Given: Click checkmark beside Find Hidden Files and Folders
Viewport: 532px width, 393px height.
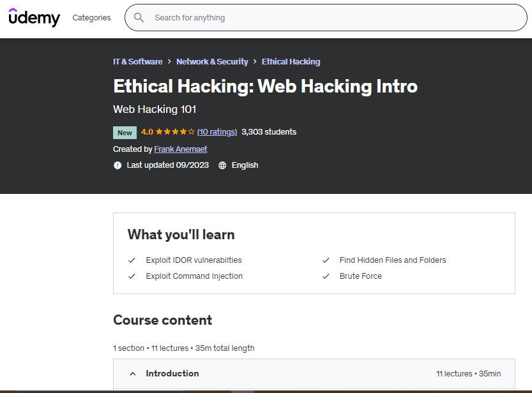Looking at the screenshot, I should click(326, 260).
